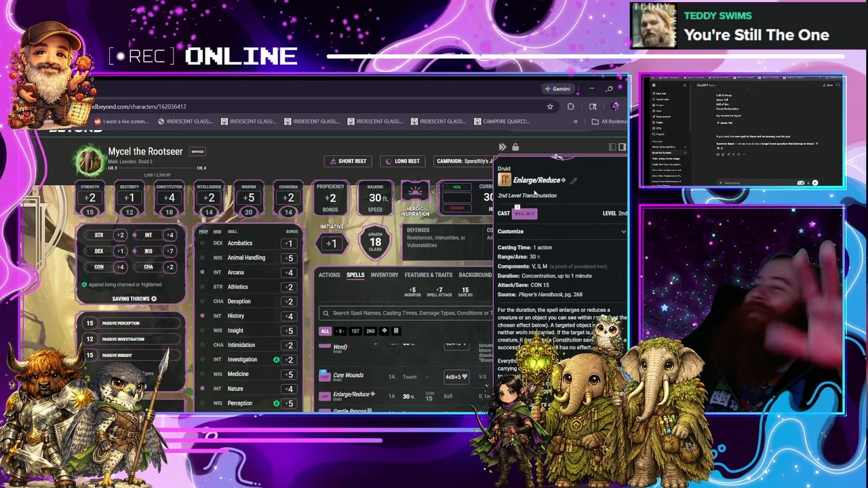Screen dimensions: 868x488
Task: Open the Saving Throws gear settings
Action: [x=154, y=299]
